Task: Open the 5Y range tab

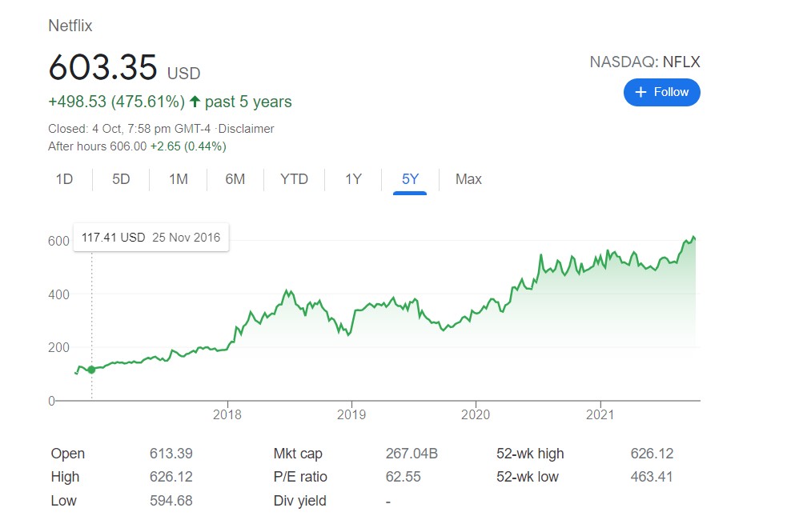Action: (410, 179)
